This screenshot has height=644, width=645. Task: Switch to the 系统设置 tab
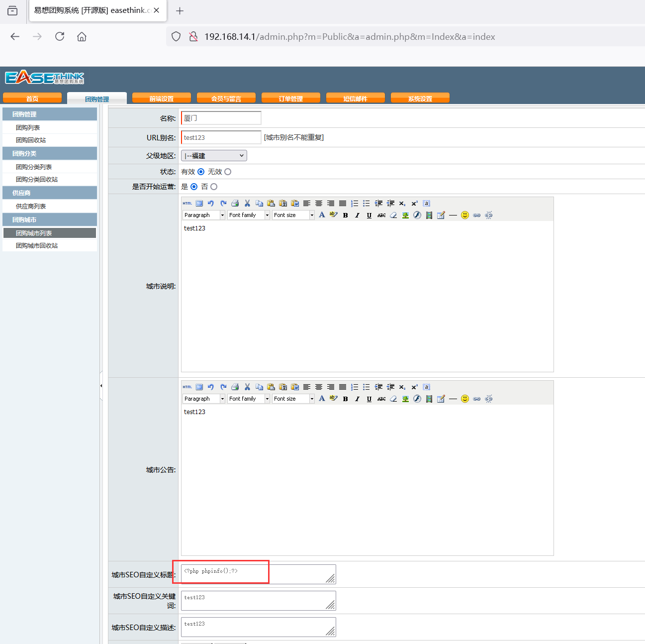[420, 99]
